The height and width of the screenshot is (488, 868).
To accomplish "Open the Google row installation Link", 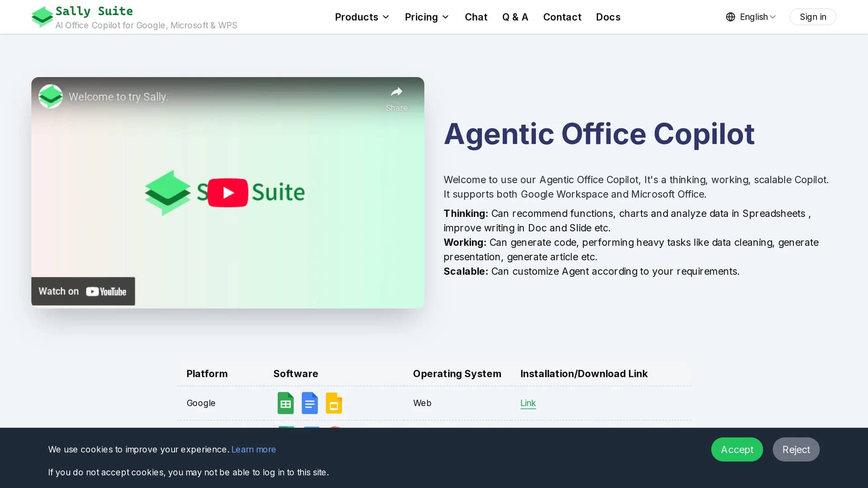I will coord(528,403).
